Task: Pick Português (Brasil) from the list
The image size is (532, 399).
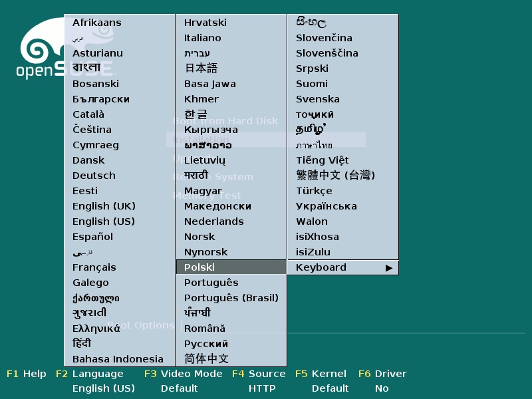Action: [x=231, y=298]
